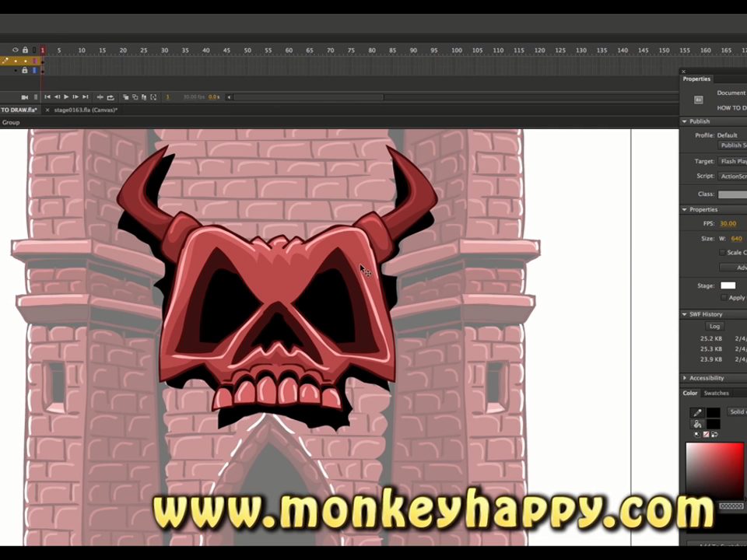Enable onion skin in the timeline

(126, 97)
